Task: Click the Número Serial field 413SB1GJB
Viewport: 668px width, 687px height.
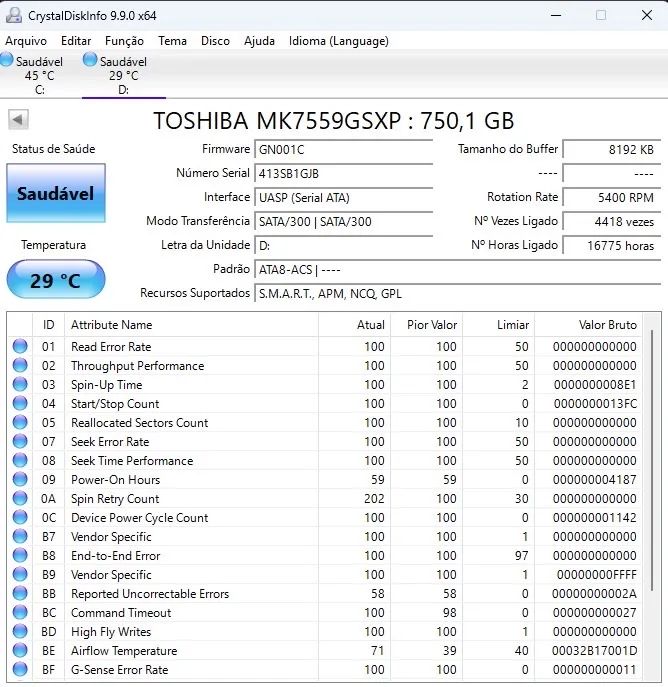Action: [343, 174]
